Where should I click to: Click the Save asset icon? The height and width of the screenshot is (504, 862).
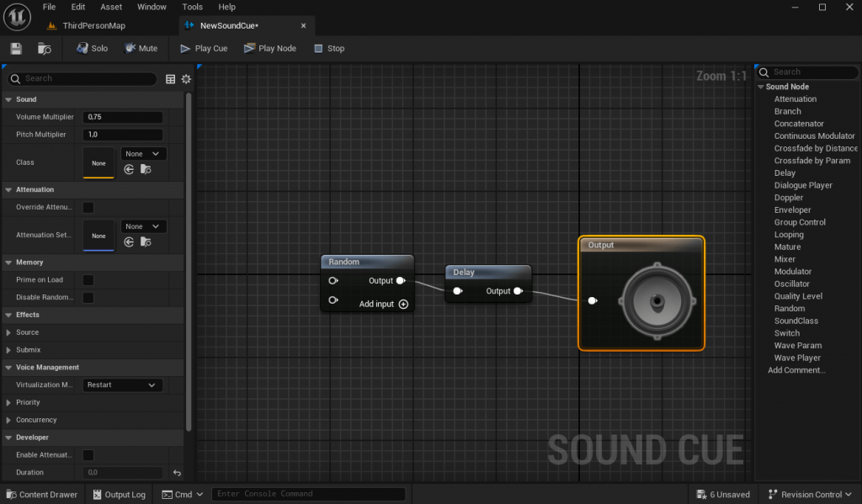point(15,48)
